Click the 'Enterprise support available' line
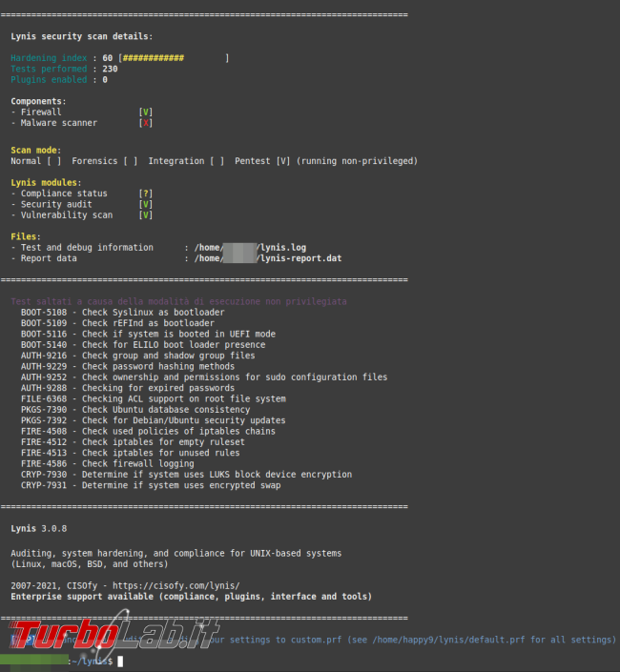620x672 pixels. [x=191, y=597]
